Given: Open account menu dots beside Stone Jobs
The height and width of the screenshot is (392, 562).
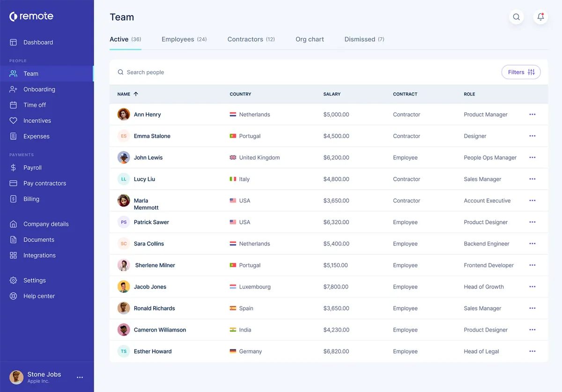Looking at the screenshot, I should pos(80,377).
